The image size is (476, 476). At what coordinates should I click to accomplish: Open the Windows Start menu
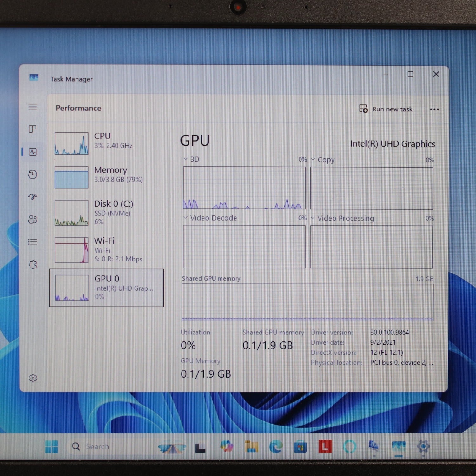51,446
